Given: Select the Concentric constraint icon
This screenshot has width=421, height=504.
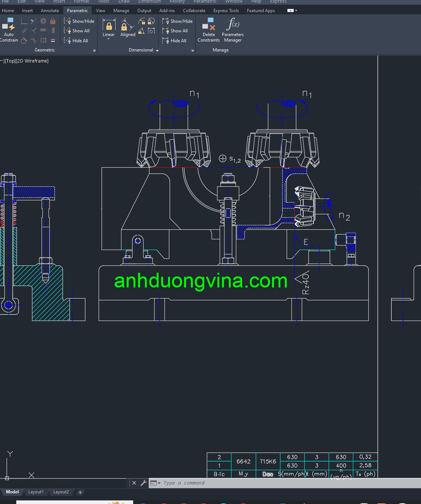Looking at the screenshot, I should [43, 21].
